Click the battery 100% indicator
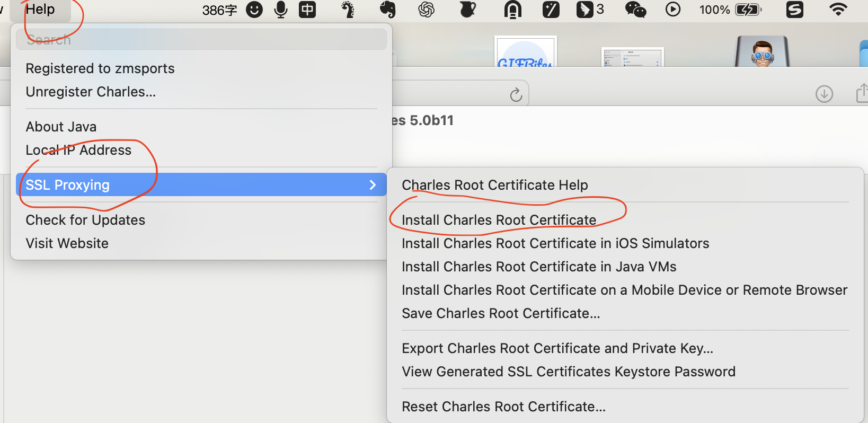 click(730, 10)
